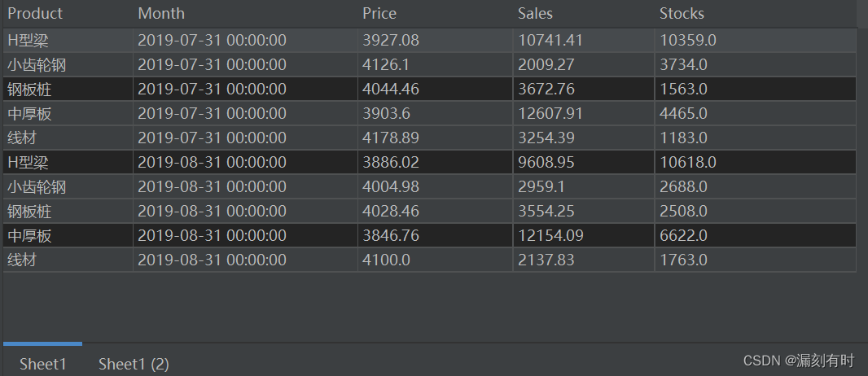Select the price cell 4100.0
This screenshot has height=376, width=868.
click(x=387, y=260)
